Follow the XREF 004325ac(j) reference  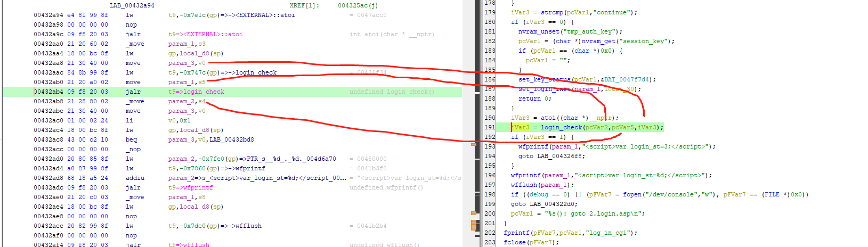pyautogui.click(x=358, y=5)
